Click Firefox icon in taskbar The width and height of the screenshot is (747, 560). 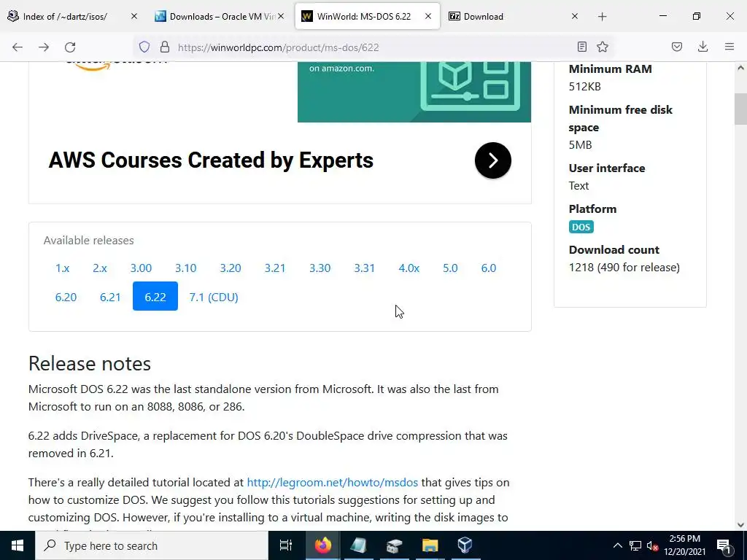click(323, 545)
